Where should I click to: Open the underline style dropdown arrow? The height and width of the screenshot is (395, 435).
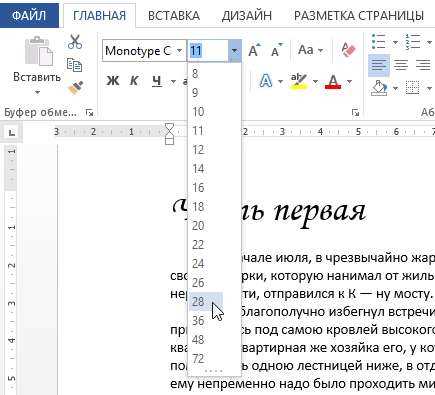click(x=173, y=81)
